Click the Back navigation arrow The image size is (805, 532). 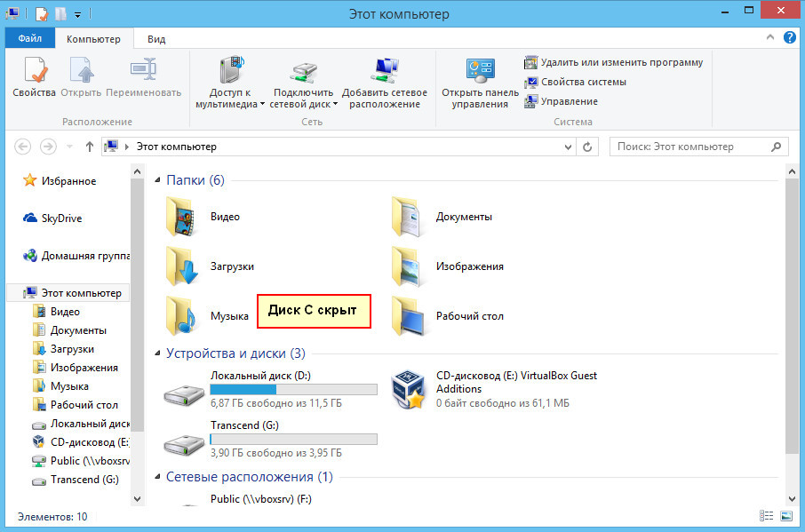pyautogui.click(x=22, y=147)
